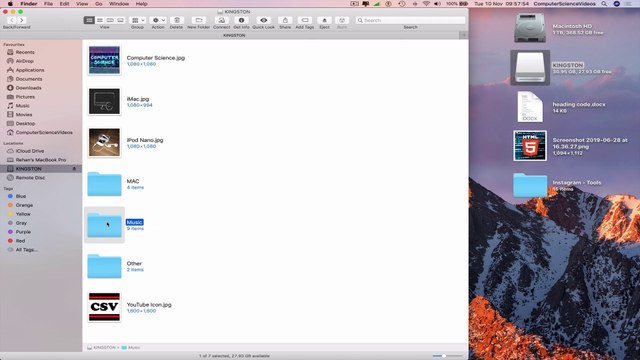
Task: Click the Add Tags toolbar icon
Action: click(305, 20)
